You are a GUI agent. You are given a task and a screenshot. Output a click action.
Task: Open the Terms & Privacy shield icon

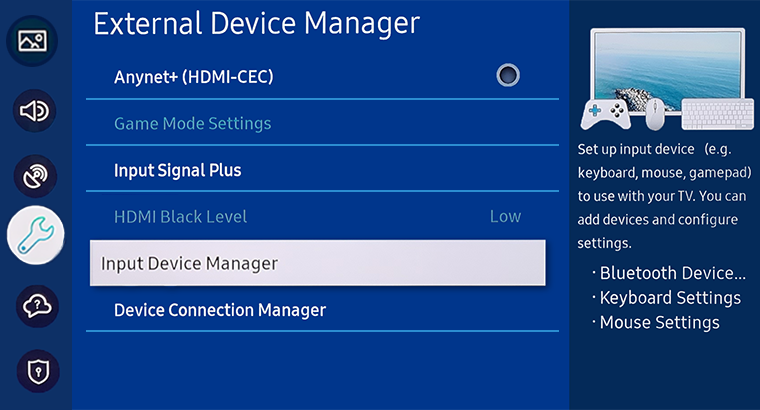click(38, 371)
